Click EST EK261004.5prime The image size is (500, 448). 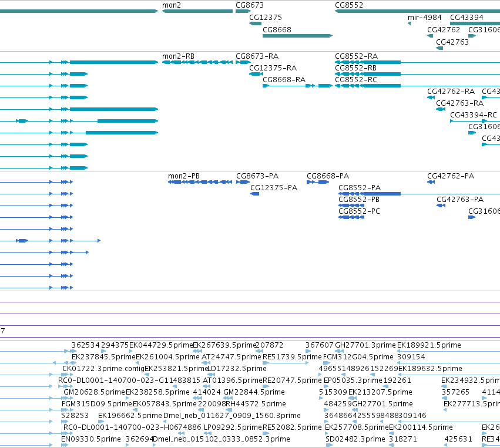click(x=167, y=357)
